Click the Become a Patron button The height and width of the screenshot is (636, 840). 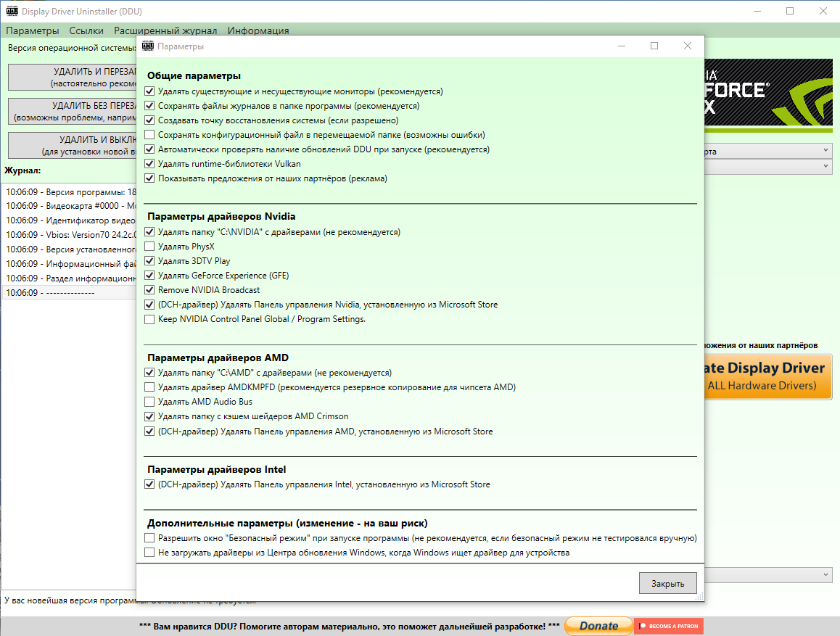point(669,626)
